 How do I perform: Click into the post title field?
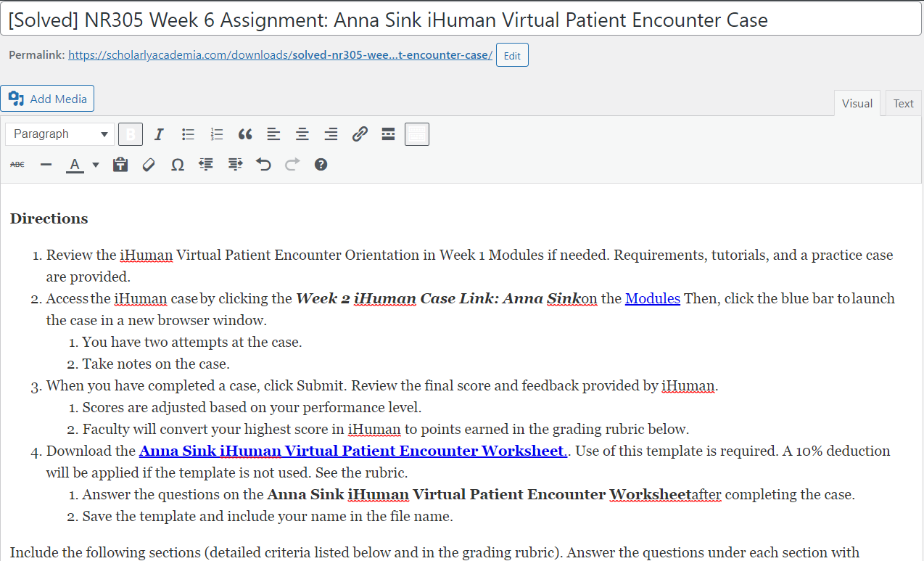click(461, 20)
